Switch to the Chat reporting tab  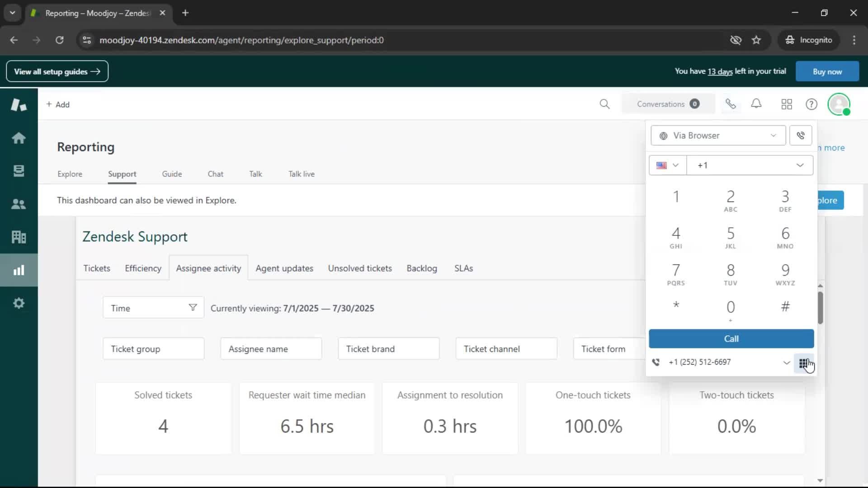[x=215, y=174]
